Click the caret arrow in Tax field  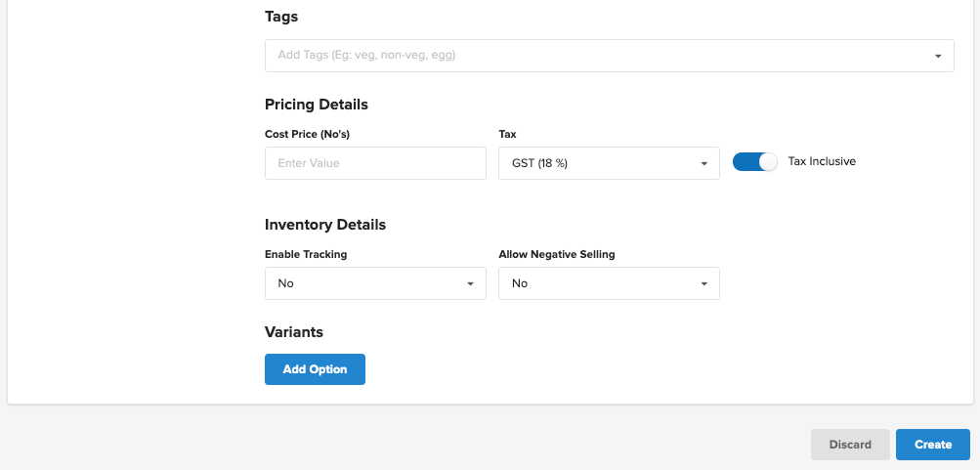(x=703, y=164)
